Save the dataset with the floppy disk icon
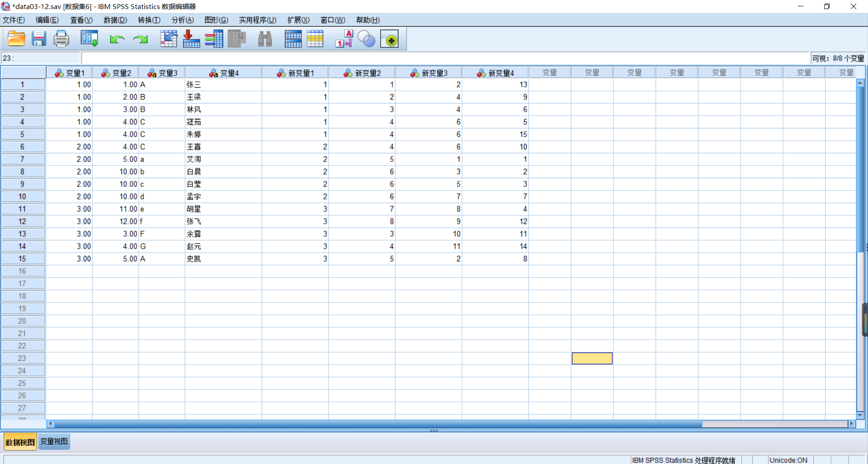The height and width of the screenshot is (464, 868). [39, 39]
